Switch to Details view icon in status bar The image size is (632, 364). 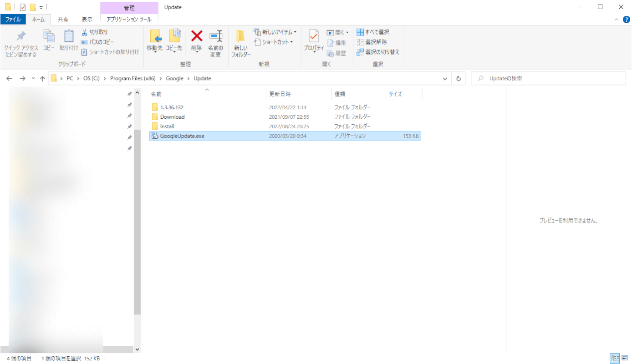coord(614,359)
